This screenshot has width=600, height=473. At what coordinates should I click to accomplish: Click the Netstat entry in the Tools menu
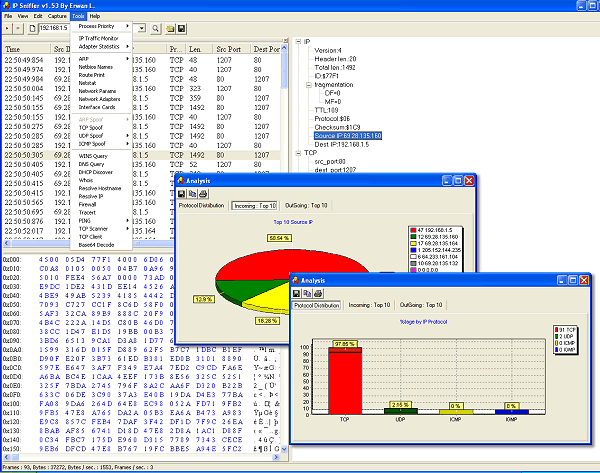tap(101, 83)
